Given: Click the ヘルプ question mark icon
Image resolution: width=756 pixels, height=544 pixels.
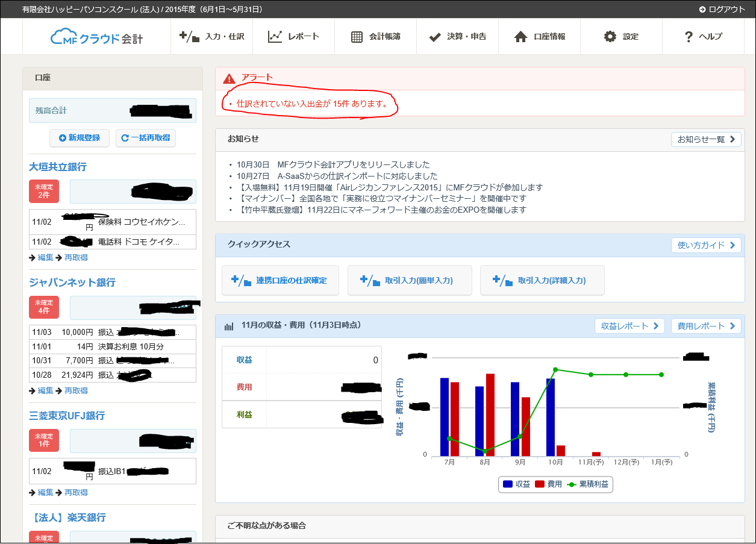Looking at the screenshot, I should 688,36.
